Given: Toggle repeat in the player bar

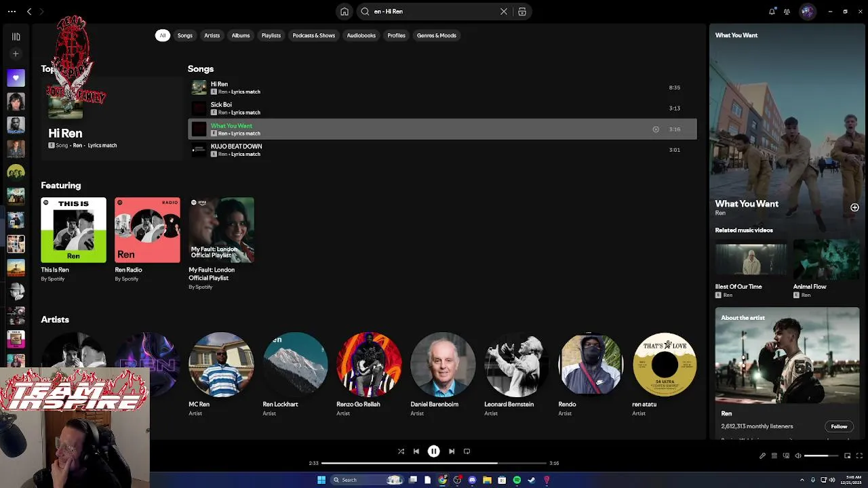Looking at the screenshot, I should coord(467,451).
